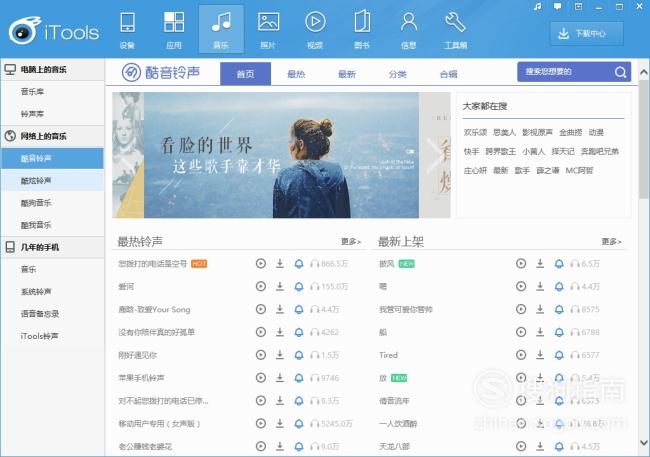The height and width of the screenshot is (457, 650).
Task: Advance the banner with the right arrow
Action: click(x=435, y=155)
